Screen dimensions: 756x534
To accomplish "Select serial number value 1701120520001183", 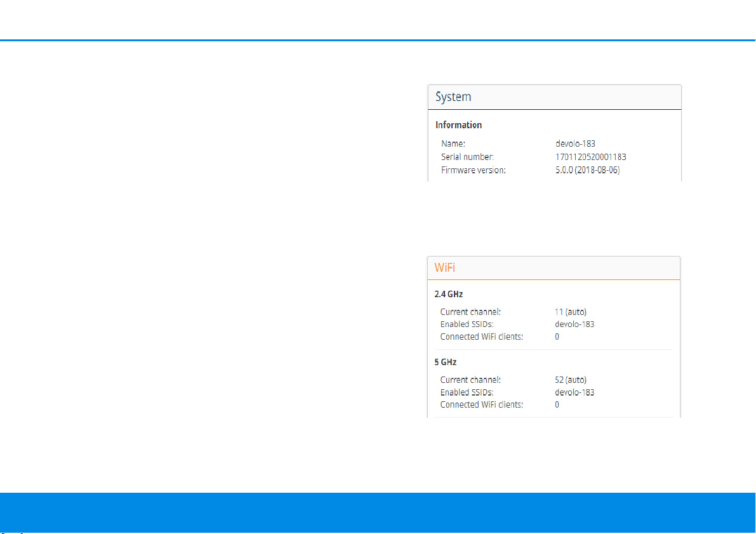I will pyautogui.click(x=590, y=157).
